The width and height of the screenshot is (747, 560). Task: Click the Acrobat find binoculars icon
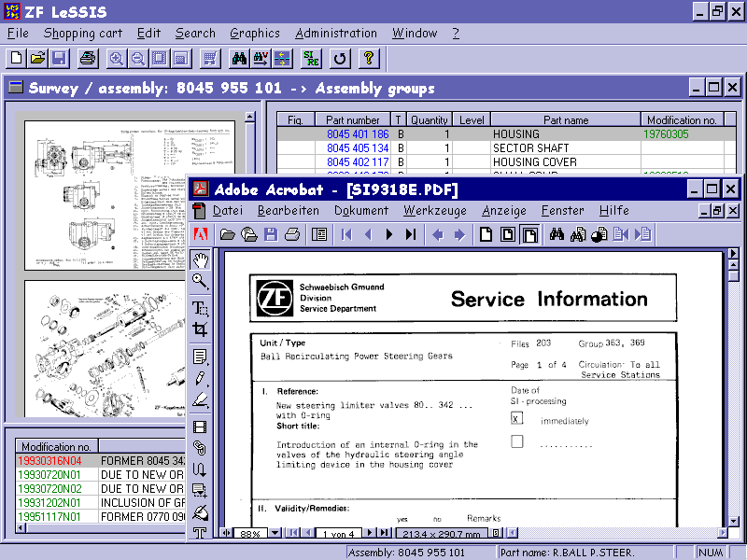click(x=557, y=234)
